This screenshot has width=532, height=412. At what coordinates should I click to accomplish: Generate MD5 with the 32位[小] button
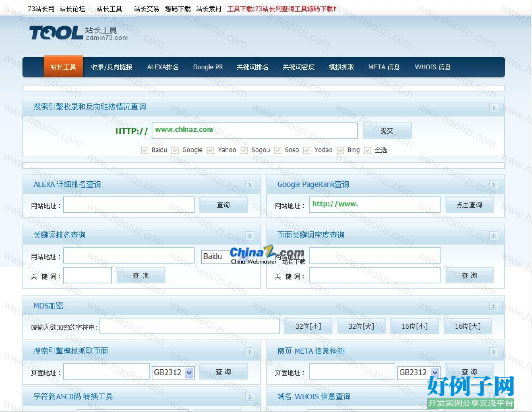pyautogui.click(x=308, y=326)
